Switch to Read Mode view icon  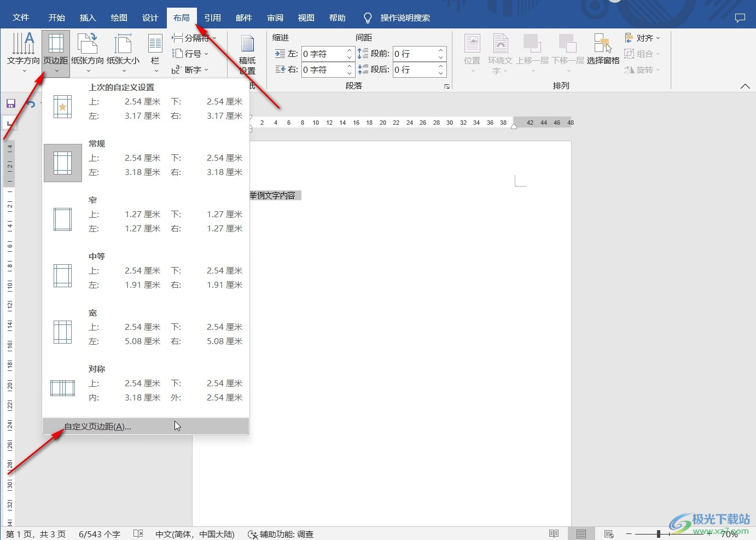point(554,533)
